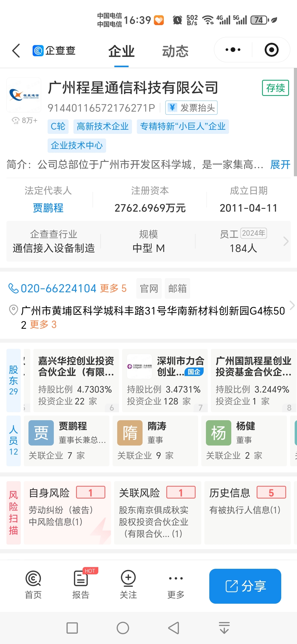297x644 pixels.
Task: Tap the 企业技术中心 tag
Action: tap(77, 145)
